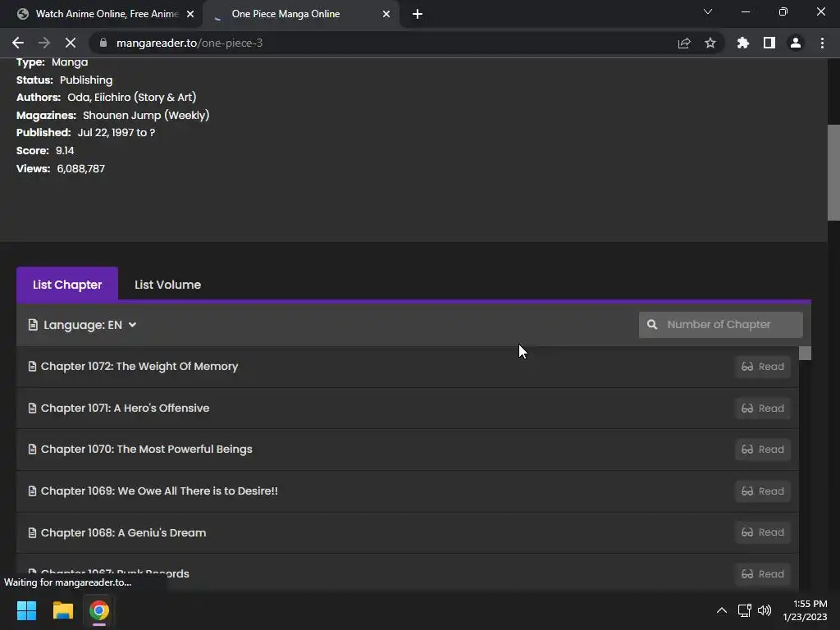Click document icon beside Chapter 1071
Screen dimensions: 840x630
click(x=32, y=409)
